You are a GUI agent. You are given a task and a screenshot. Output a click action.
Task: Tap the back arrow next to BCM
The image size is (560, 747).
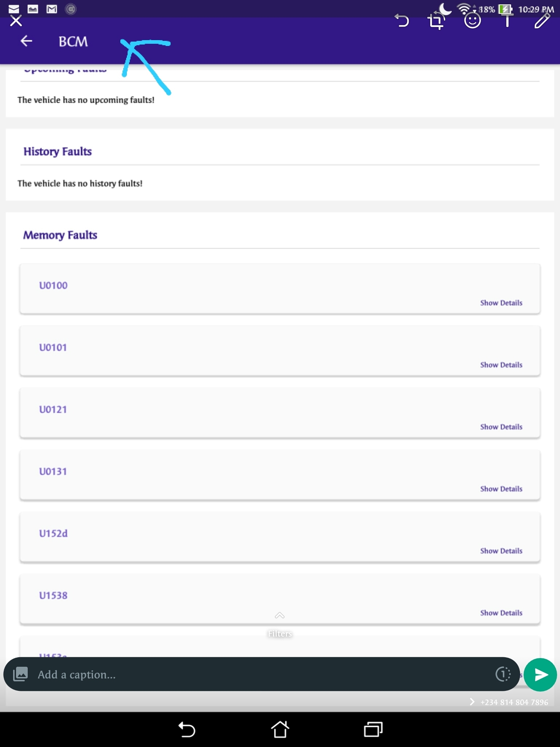tap(26, 41)
